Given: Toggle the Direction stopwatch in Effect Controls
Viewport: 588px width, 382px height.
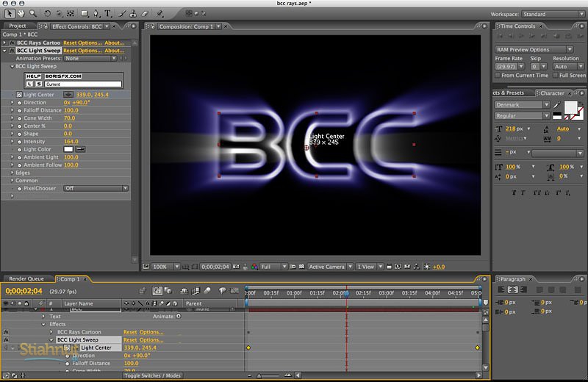Looking at the screenshot, I should tap(20, 103).
